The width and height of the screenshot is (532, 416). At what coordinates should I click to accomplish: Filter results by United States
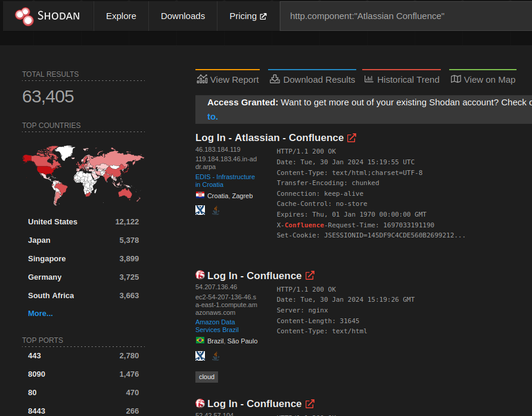52,221
